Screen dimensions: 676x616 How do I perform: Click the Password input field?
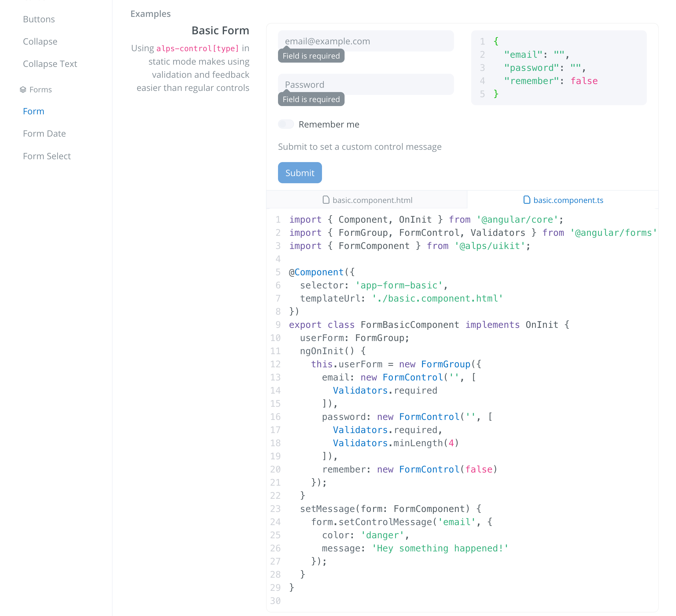pos(366,84)
